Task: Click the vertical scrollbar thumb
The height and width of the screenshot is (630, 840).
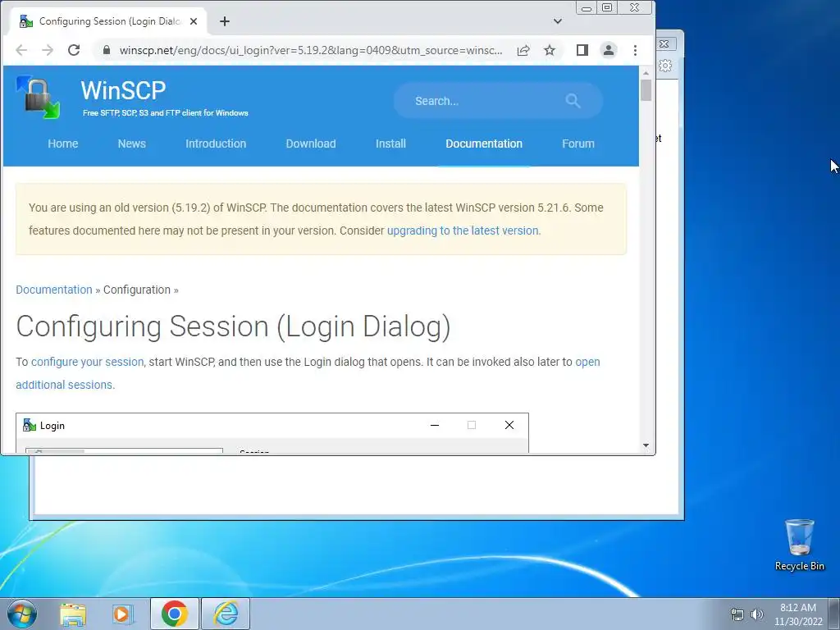Action: [x=646, y=90]
